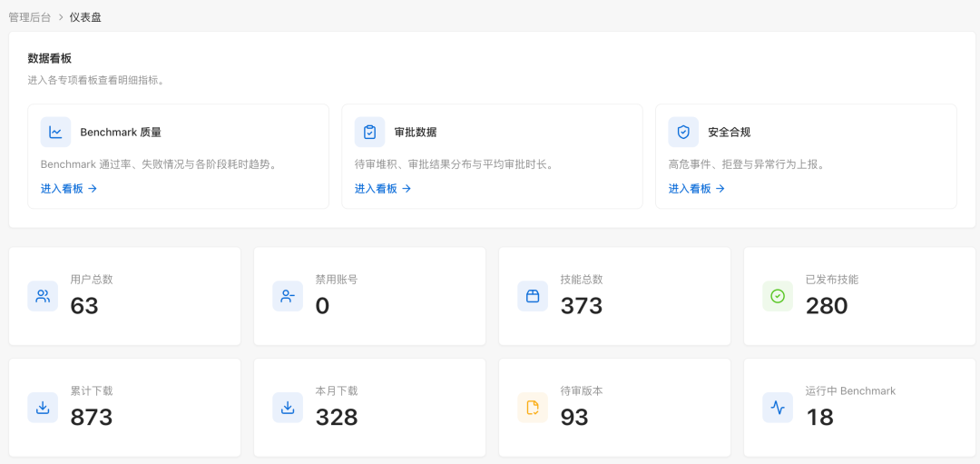Click the 本月下载 download icon
This screenshot has width=980, height=464.
click(288, 407)
